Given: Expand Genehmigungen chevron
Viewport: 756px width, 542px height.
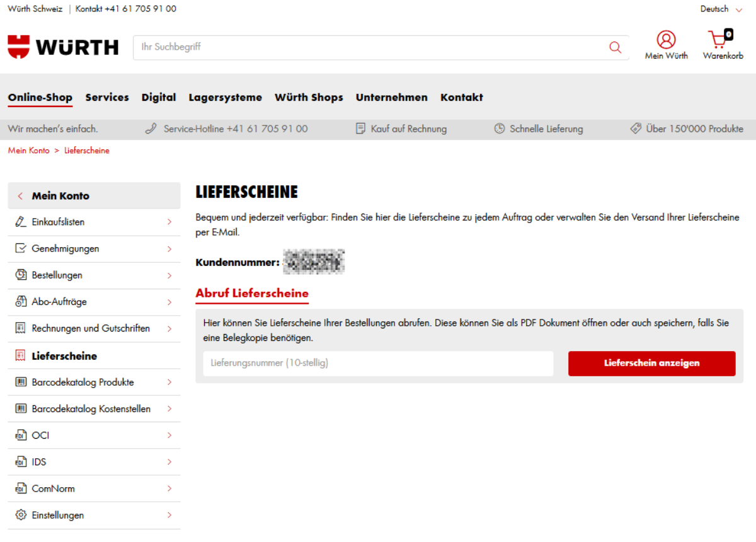Looking at the screenshot, I should pyautogui.click(x=169, y=248).
